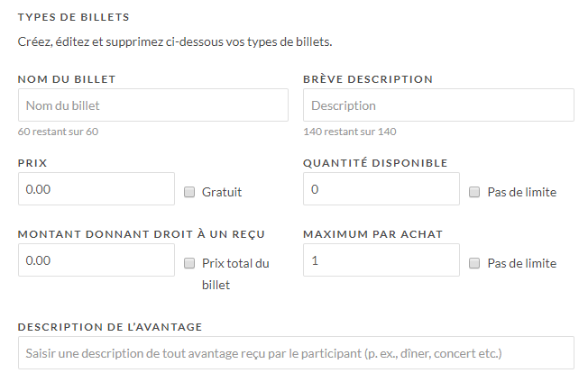
Task: Click the Nom du billet input field
Action: point(152,105)
